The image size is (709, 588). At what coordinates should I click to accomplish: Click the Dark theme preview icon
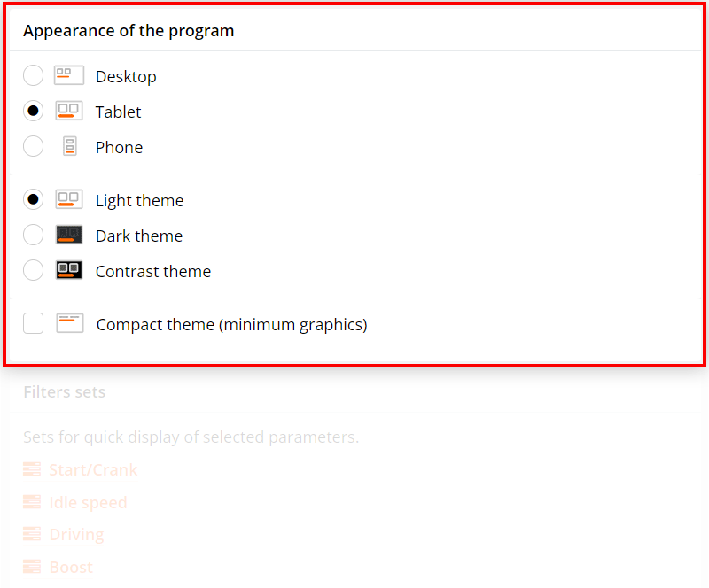coord(69,235)
